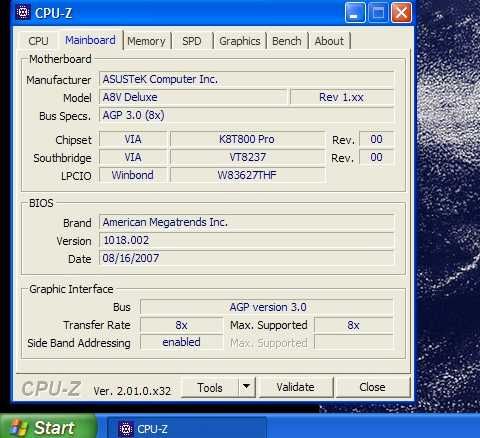Image resolution: width=480 pixels, height=438 pixels.
Task: Click the Max. Supported 8x value
Action: click(354, 325)
